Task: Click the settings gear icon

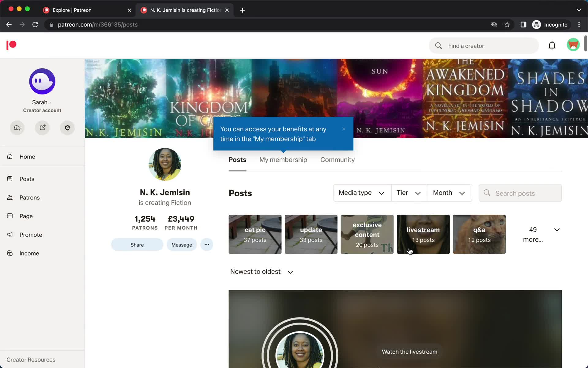Action: click(x=67, y=128)
